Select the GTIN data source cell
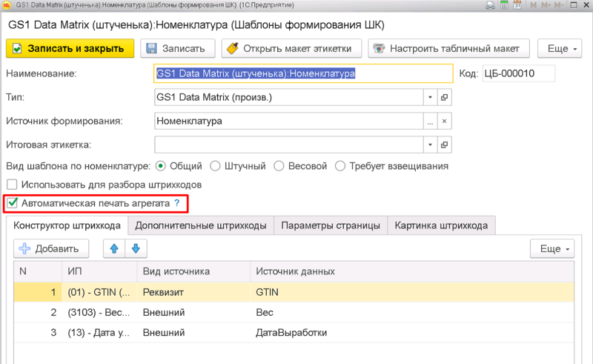 pyautogui.click(x=412, y=292)
